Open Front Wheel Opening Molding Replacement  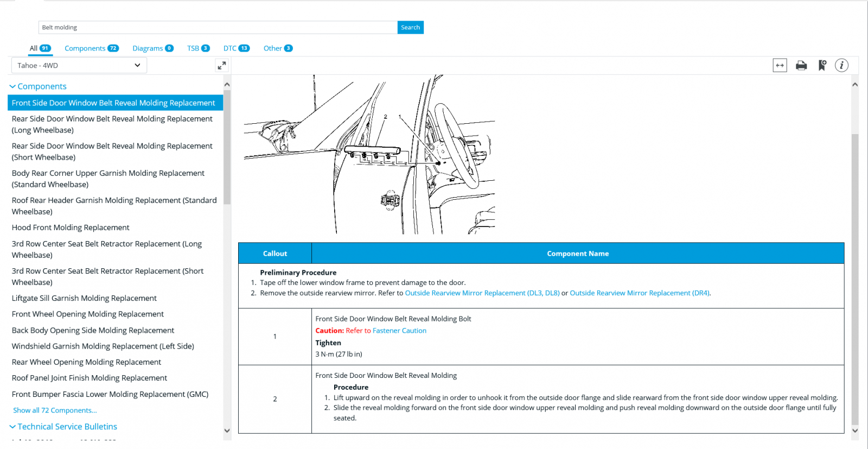point(88,314)
